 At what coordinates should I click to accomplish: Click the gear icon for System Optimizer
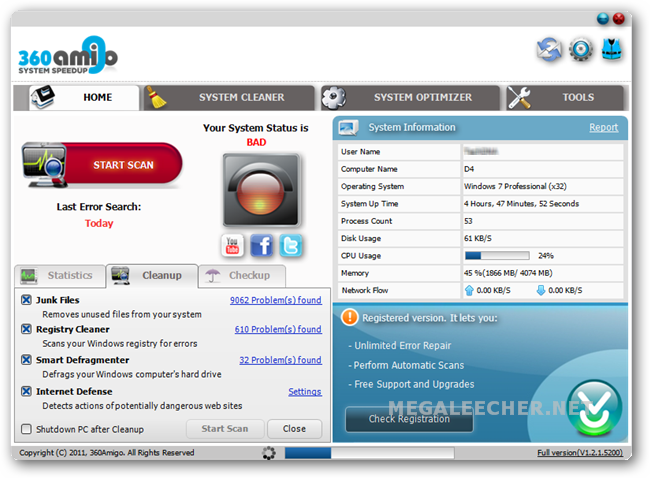point(334,97)
